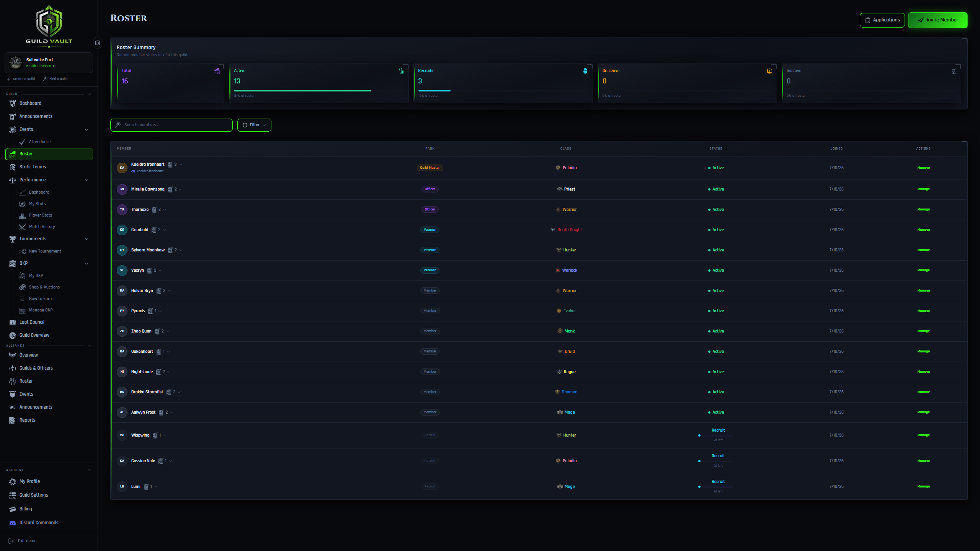Focus the Search members field

(x=171, y=125)
